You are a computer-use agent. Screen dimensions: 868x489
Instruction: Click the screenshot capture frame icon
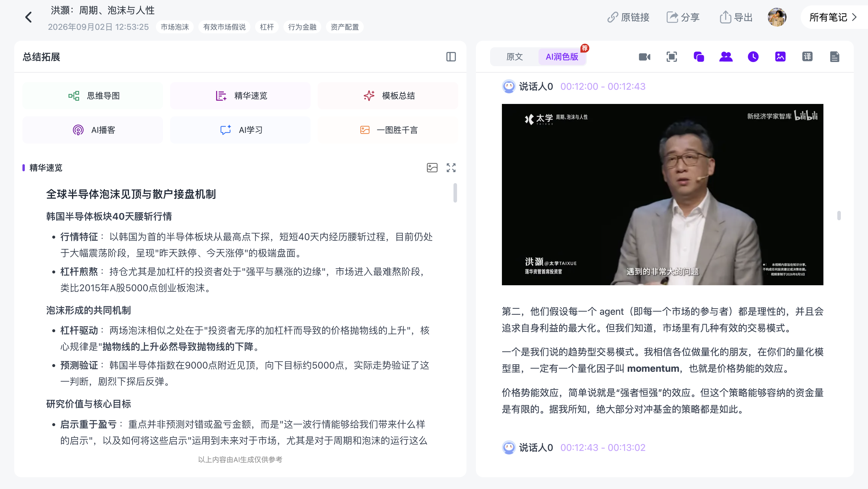(671, 57)
